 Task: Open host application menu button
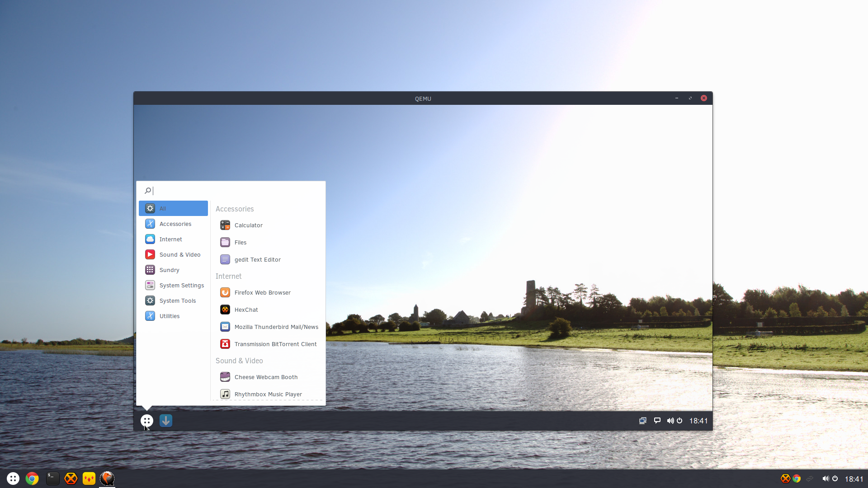13,479
